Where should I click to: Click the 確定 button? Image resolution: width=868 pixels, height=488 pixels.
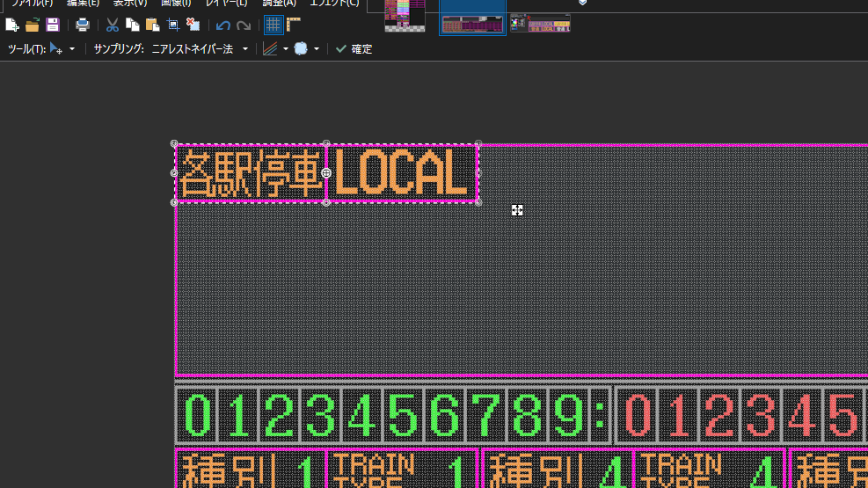(x=354, y=49)
